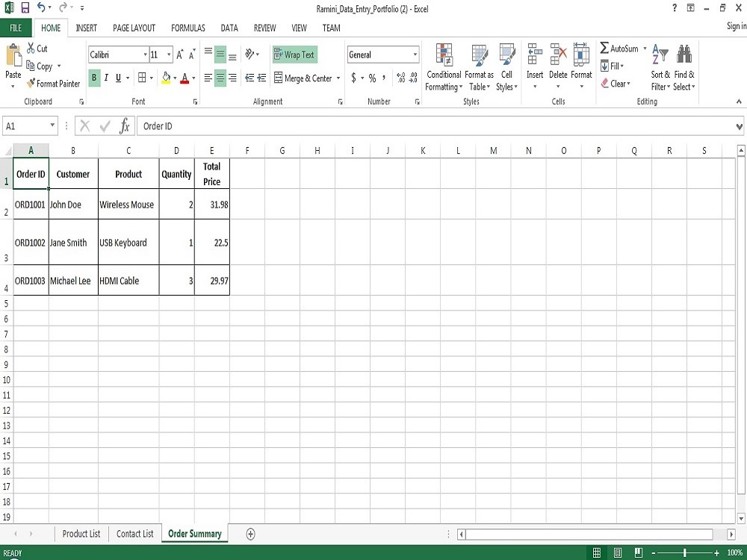Toggle Underline formatting
Viewport: 747px width, 560px height.
pos(118,78)
